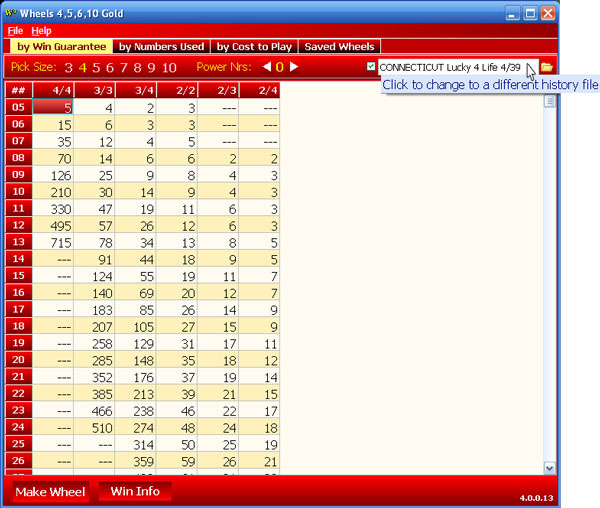Screen dimensions: 600x508
Task: Set Pick Size to 7
Action: (x=124, y=68)
